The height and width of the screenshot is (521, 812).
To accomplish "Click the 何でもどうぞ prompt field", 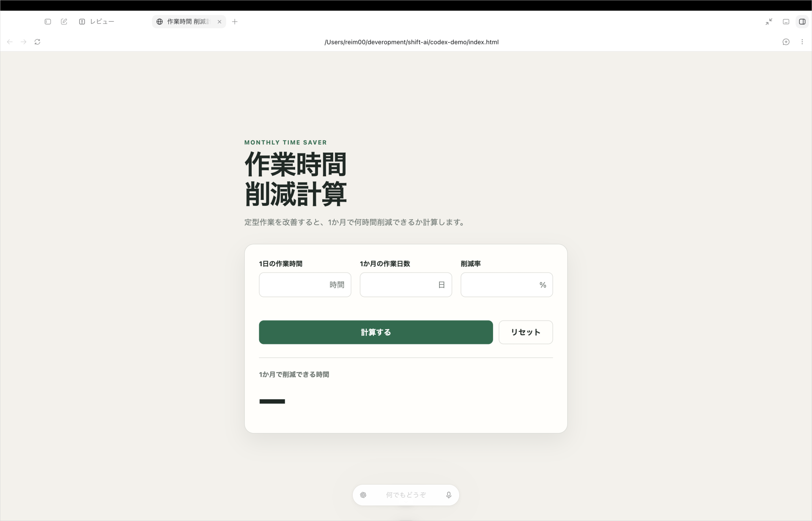I will 406,495.
